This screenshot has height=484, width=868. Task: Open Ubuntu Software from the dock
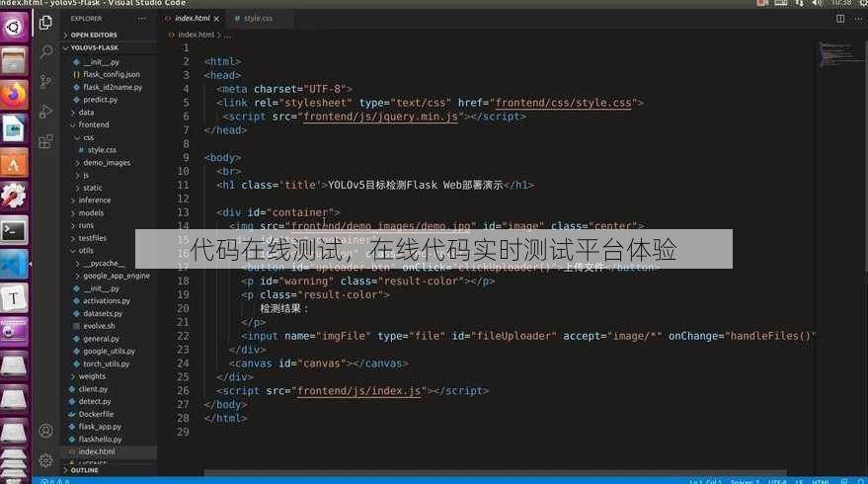(x=14, y=163)
